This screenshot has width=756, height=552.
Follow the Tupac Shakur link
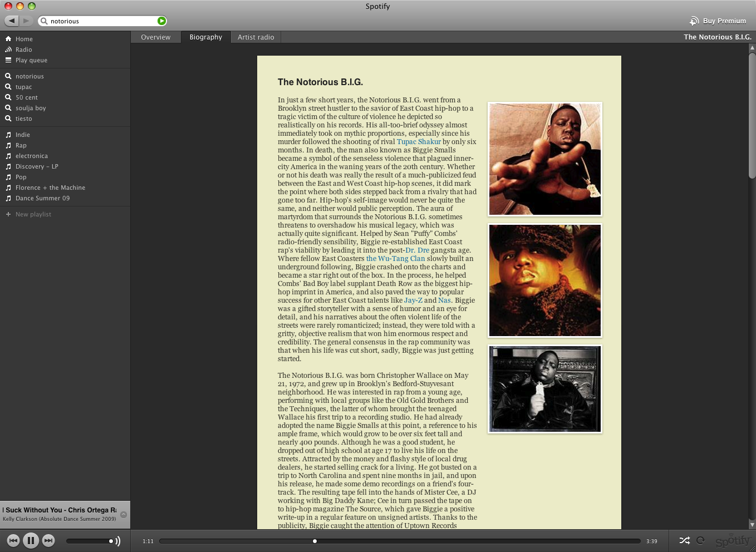419,142
